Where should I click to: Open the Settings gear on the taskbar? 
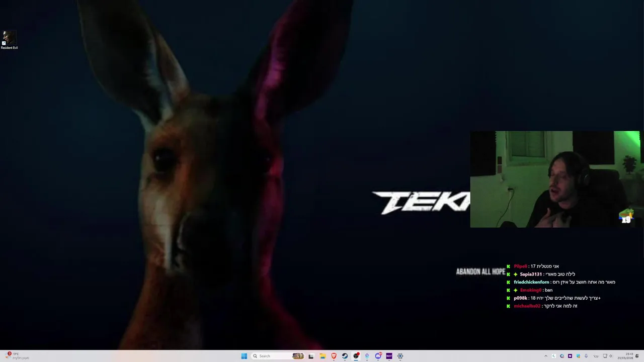click(x=400, y=356)
